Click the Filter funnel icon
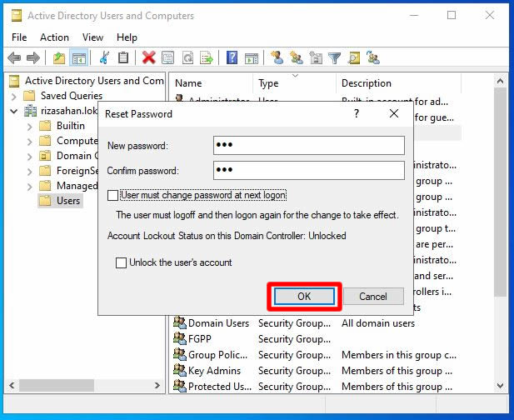This screenshot has width=514, height=420. [335, 58]
